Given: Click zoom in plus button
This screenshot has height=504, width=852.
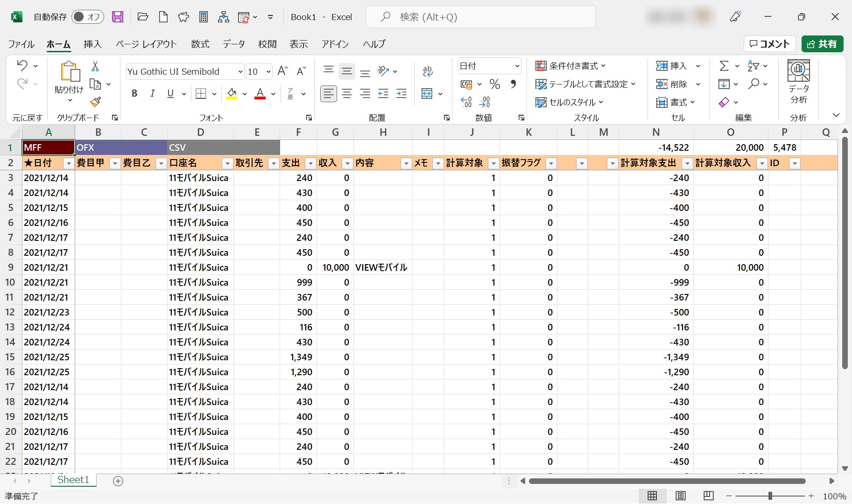Looking at the screenshot, I should 811,496.
